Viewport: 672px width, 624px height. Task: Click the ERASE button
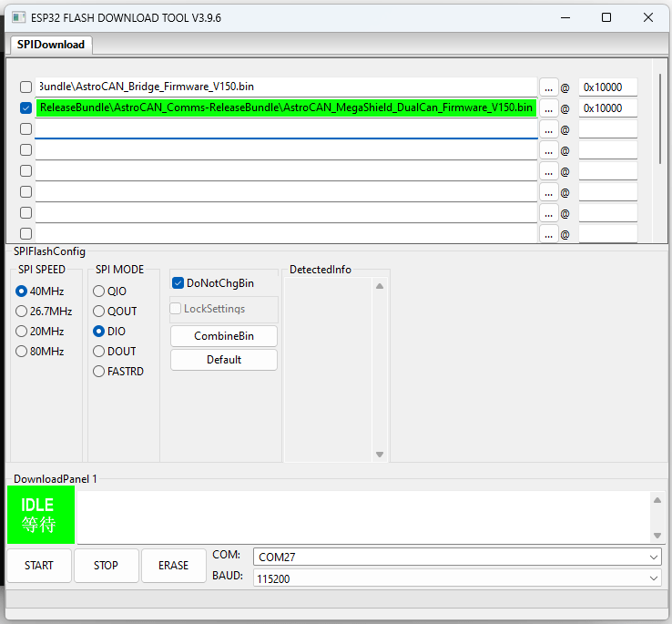pyautogui.click(x=174, y=566)
